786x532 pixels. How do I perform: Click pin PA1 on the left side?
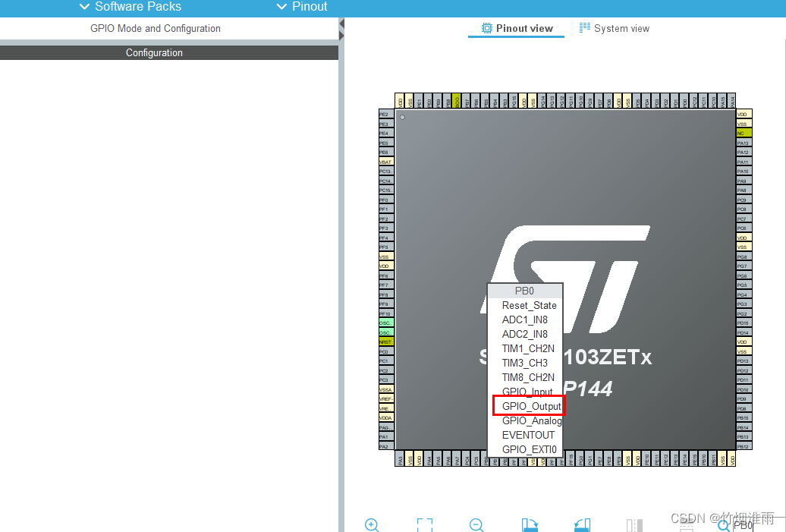click(386, 436)
